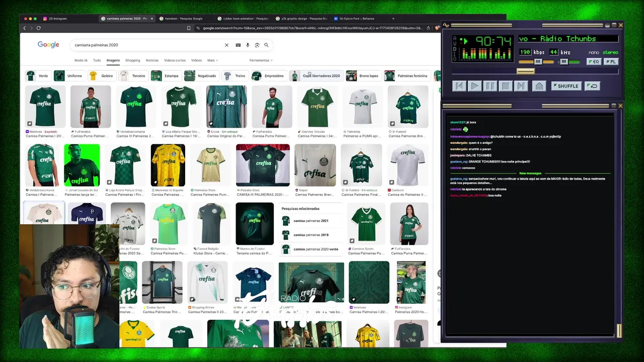Open a new browser tab
This screenshot has width=644, height=362.
(x=393, y=19)
